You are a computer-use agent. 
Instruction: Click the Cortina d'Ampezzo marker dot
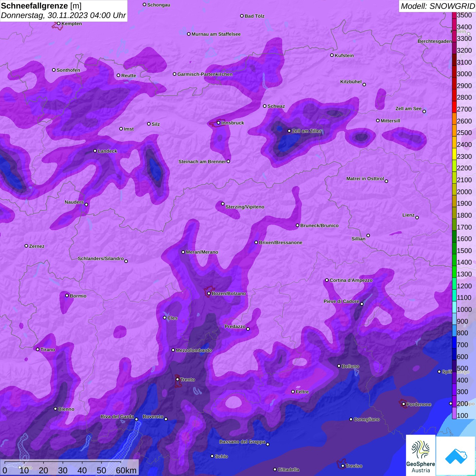point(327,280)
